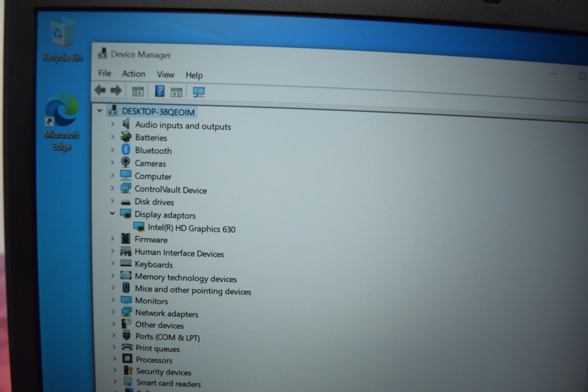Click the show/hide console tree toolbar icon

(138, 91)
